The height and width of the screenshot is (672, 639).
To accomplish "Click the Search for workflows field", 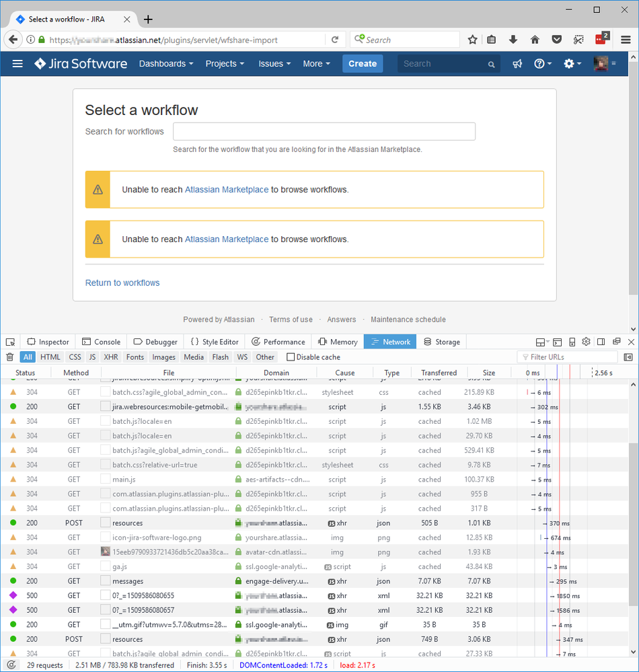I will coord(324,132).
